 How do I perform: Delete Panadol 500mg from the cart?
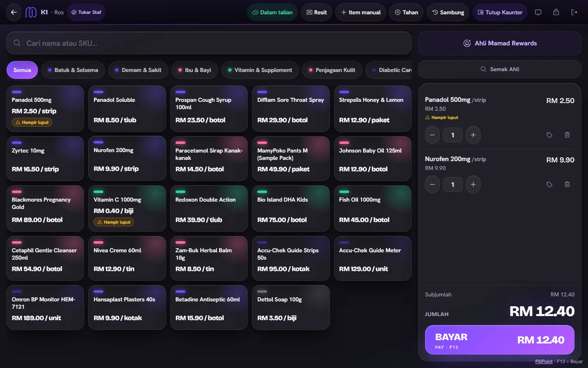(x=567, y=135)
